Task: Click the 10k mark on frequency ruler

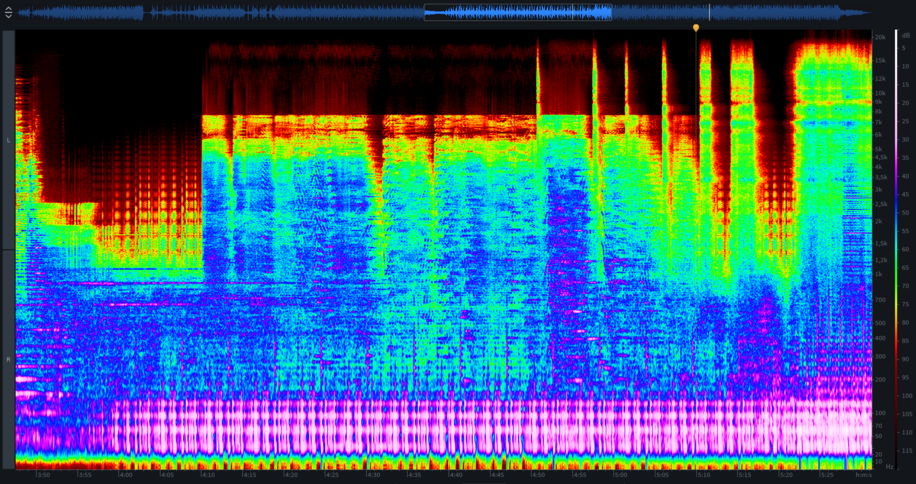Action: point(879,91)
